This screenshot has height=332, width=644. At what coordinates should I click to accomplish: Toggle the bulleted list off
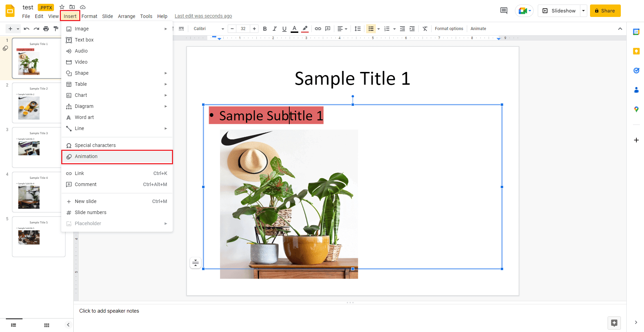pos(370,29)
